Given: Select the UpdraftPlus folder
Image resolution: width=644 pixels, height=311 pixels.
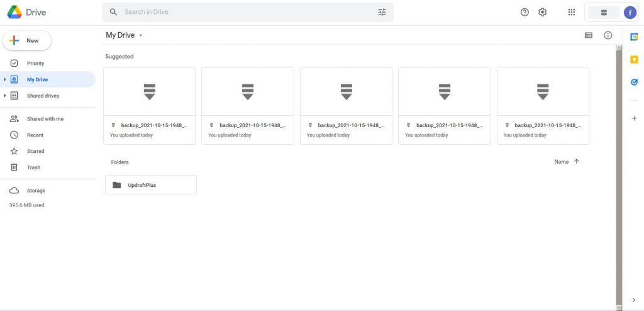Looking at the screenshot, I should click(151, 185).
